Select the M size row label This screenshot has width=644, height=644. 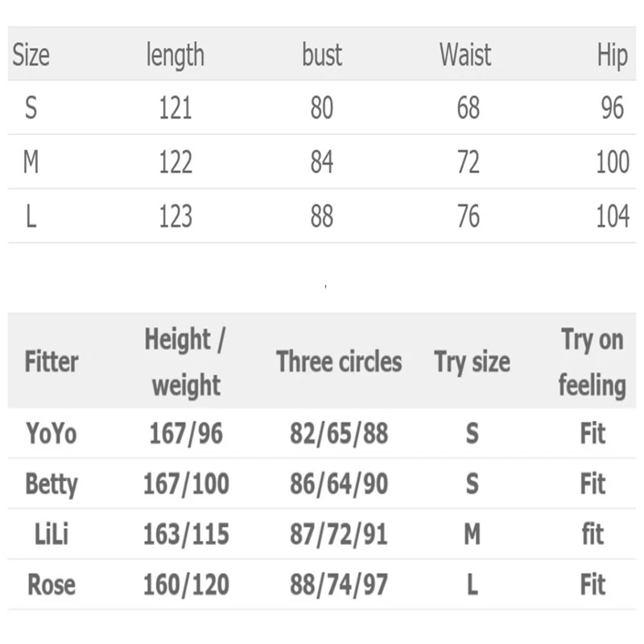tap(31, 162)
